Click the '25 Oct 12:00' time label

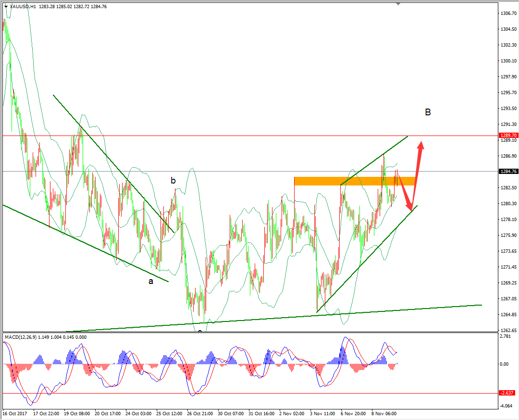pos(170,414)
